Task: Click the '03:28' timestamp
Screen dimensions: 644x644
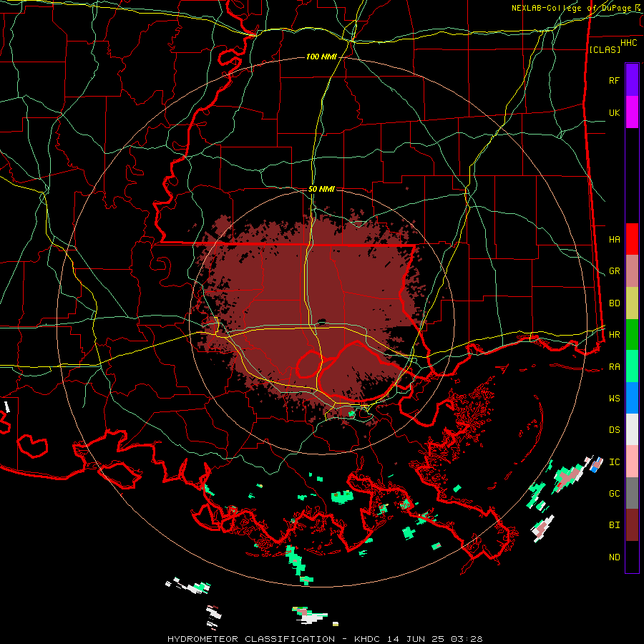Action: click(x=466, y=639)
